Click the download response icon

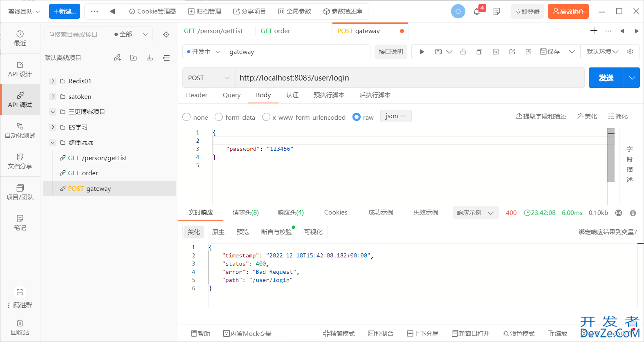click(633, 213)
